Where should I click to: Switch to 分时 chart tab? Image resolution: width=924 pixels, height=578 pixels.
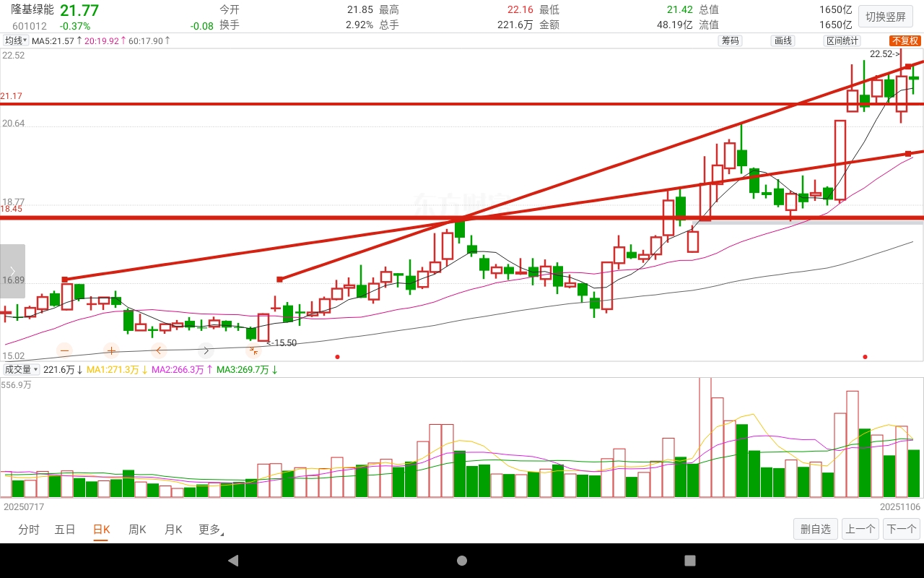(x=29, y=530)
